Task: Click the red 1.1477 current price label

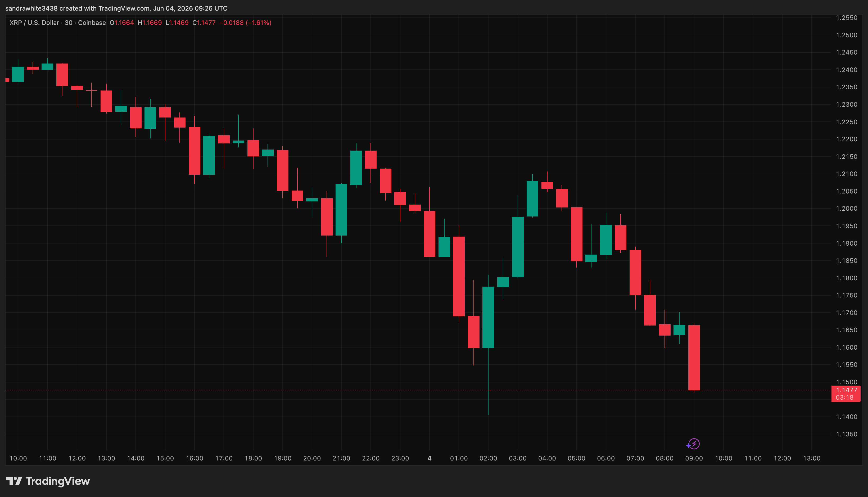Action: click(846, 394)
